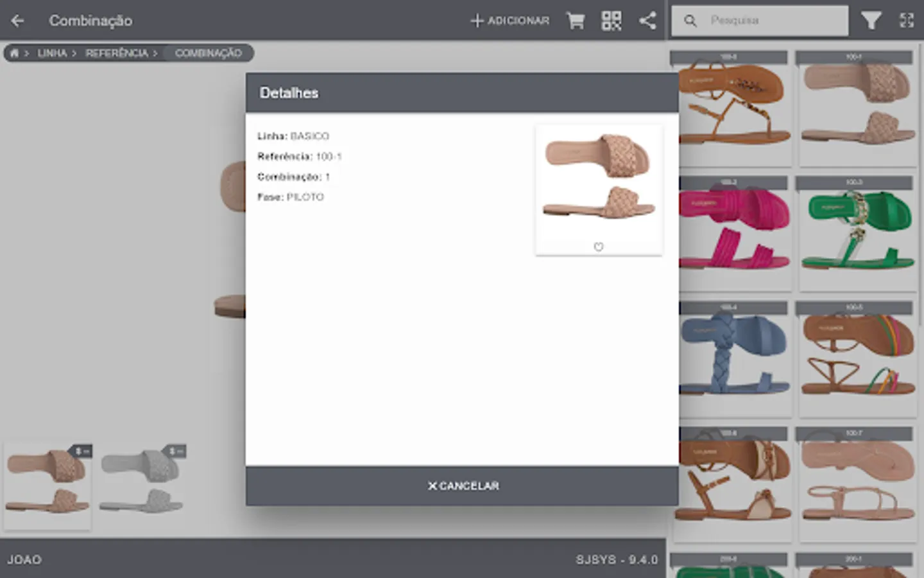
Task: Open the blue braided sandal card
Action: point(732,359)
